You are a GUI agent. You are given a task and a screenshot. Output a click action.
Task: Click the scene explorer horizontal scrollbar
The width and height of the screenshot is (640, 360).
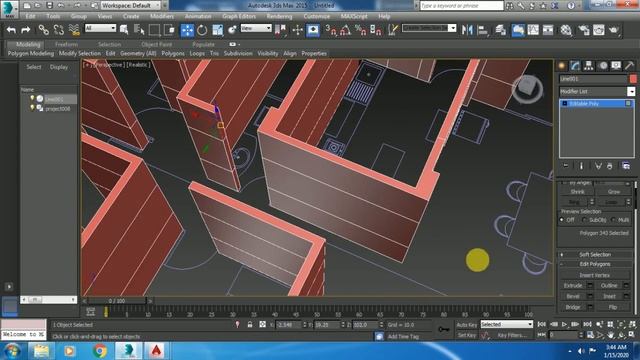(x=49, y=300)
